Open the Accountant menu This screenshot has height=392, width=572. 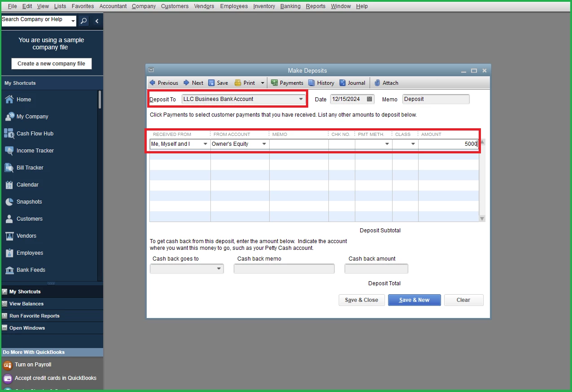coord(113,6)
